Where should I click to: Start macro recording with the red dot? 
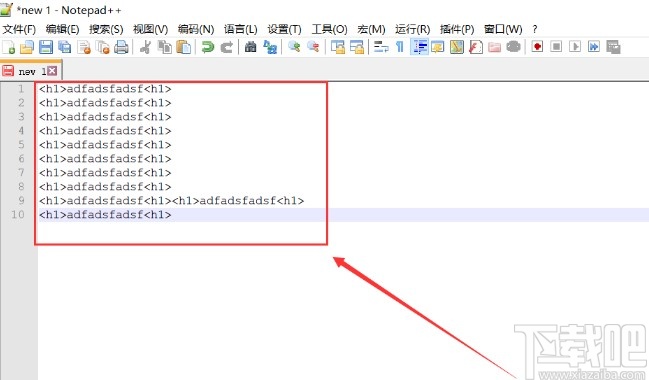point(537,46)
